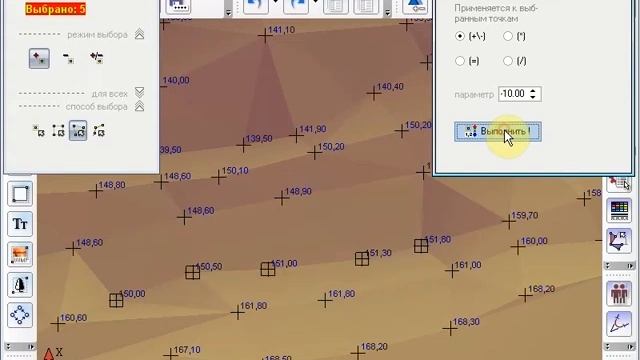Click the selected point marker labeled 151,80
This screenshot has width=640, height=360.
pyautogui.click(x=421, y=246)
